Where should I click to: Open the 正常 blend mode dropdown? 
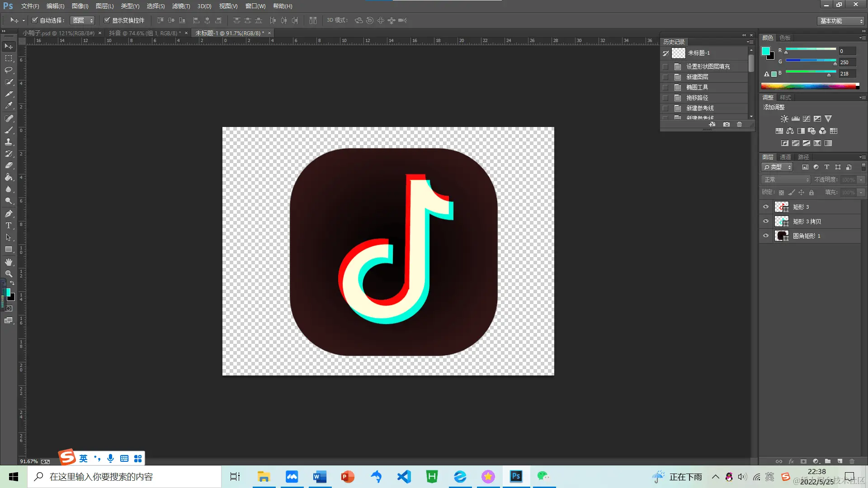(x=786, y=180)
